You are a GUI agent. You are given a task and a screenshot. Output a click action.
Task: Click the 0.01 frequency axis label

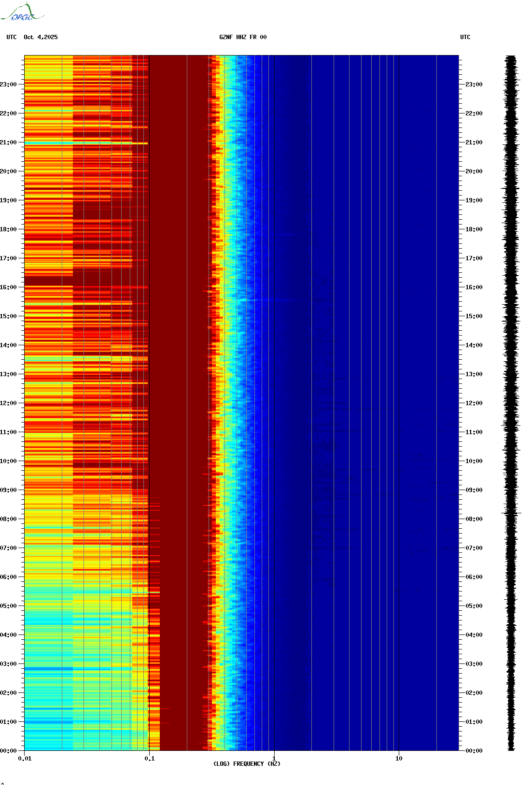click(25, 759)
